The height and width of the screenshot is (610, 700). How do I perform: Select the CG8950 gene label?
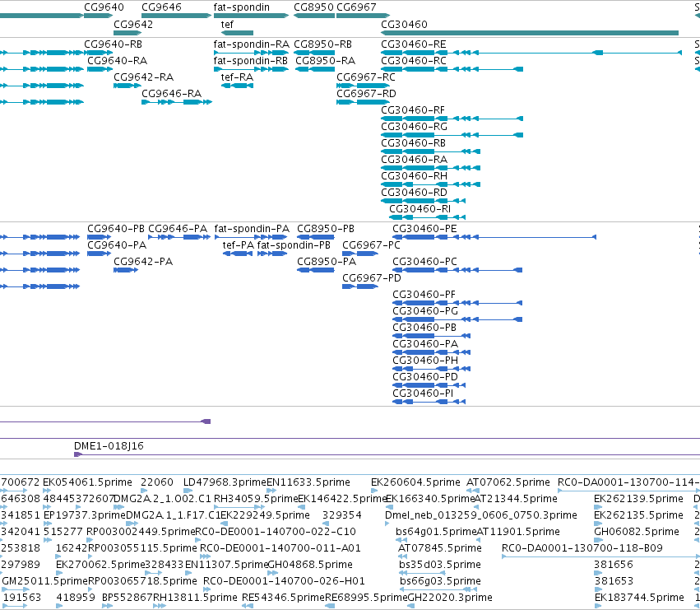coord(314,7)
